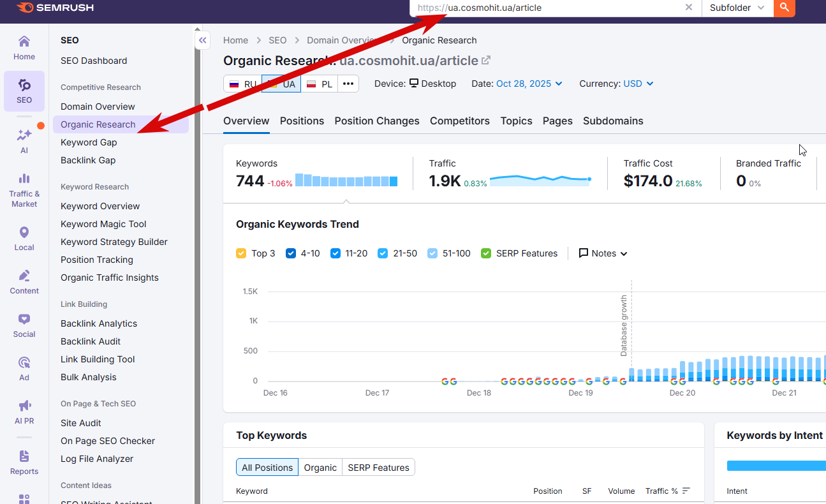Image resolution: width=826 pixels, height=504 pixels.
Task: Switch to the Topics tab
Action: (516, 121)
